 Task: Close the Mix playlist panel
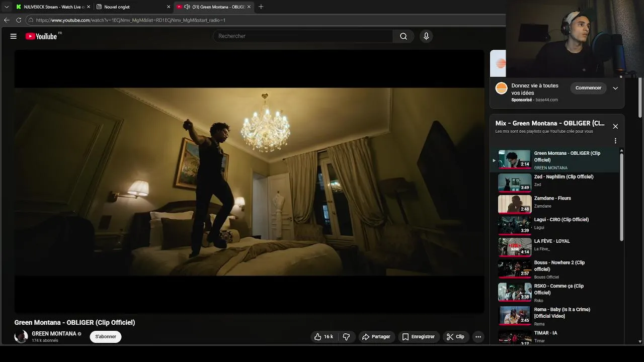615,126
